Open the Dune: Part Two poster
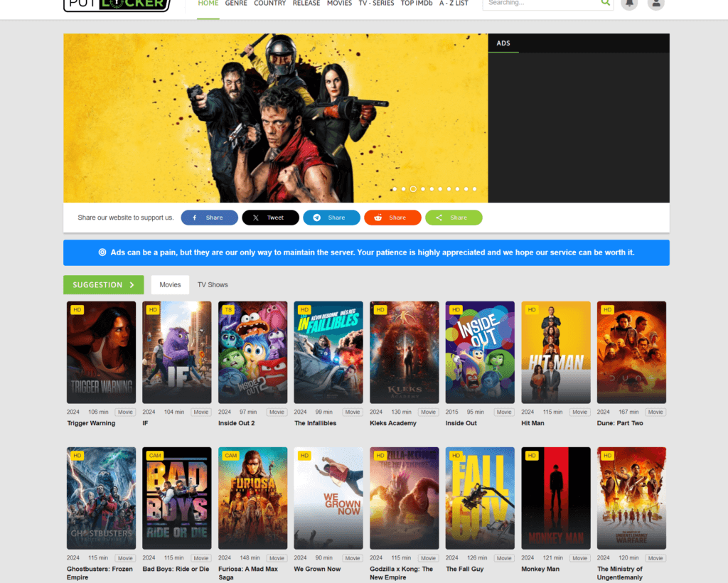The width and height of the screenshot is (728, 583). pyautogui.click(x=631, y=352)
